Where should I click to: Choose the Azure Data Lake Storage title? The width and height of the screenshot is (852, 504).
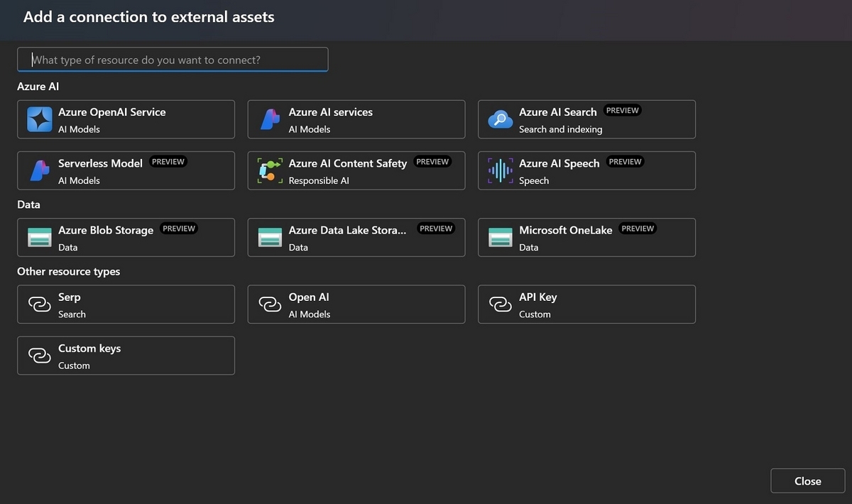click(x=348, y=230)
